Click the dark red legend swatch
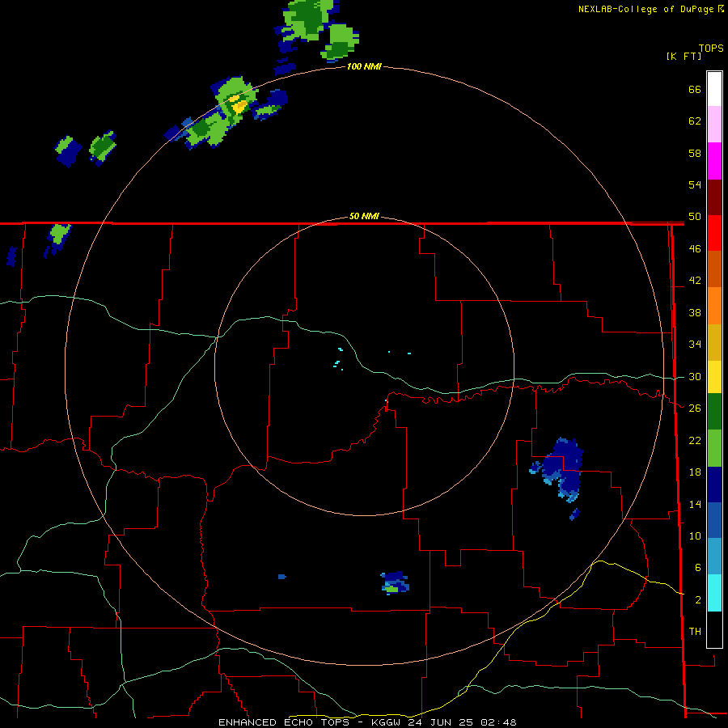 click(x=714, y=197)
